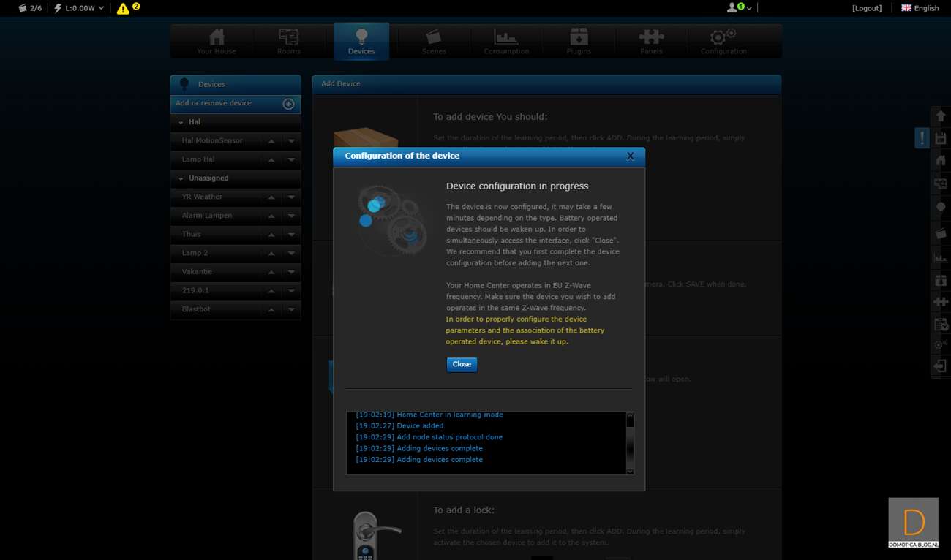Open the English language selector
Viewport: 951px width, 560px height.
(920, 8)
